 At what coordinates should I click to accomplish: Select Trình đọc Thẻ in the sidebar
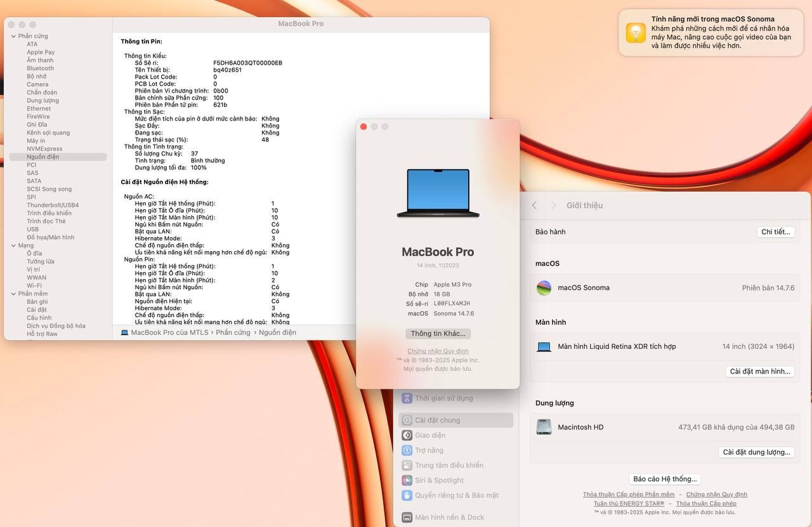pyautogui.click(x=46, y=221)
